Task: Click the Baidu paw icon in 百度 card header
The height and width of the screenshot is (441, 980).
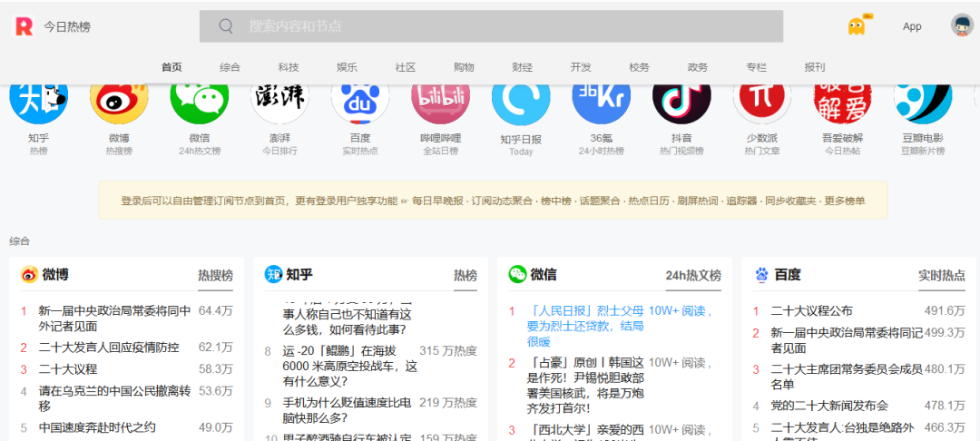Action: [761, 274]
